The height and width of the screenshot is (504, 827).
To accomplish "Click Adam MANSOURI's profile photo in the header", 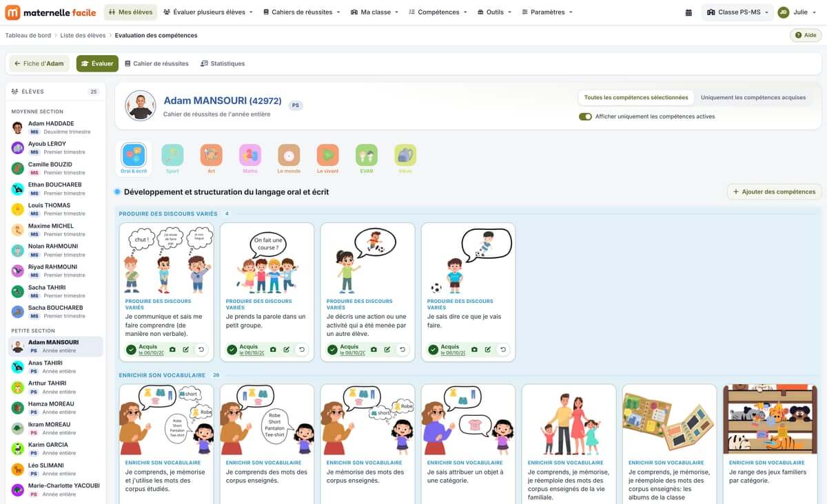I will [141, 105].
